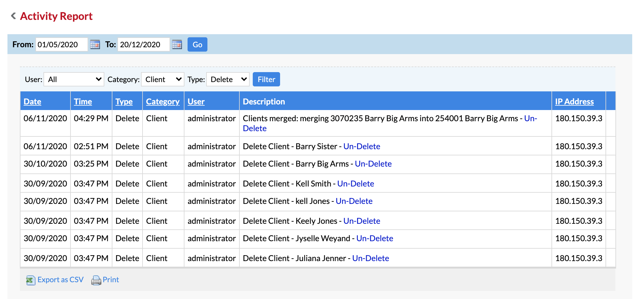
Task: Un-Delete client kell Jones
Action: (354, 201)
